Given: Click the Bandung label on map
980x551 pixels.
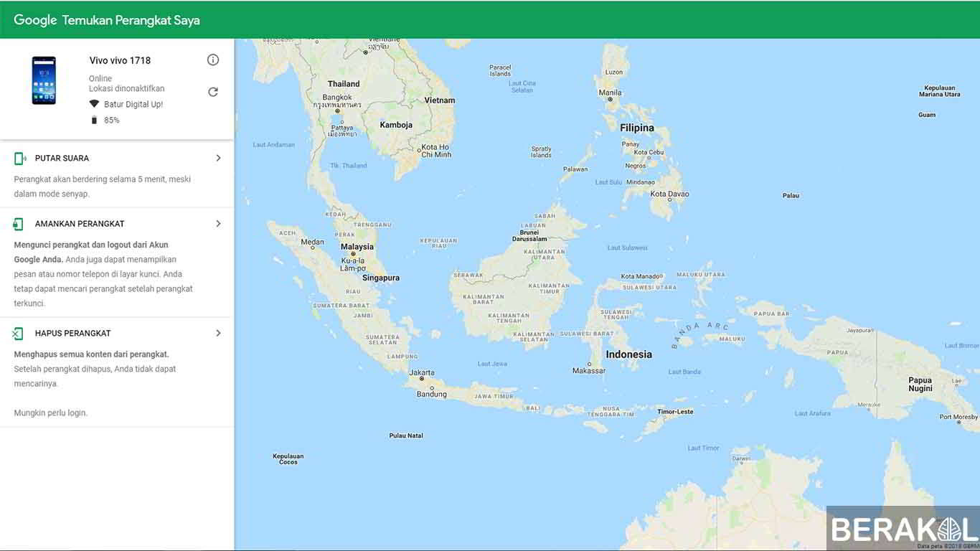Looking at the screenshot, I should click(x=432, y=394).
